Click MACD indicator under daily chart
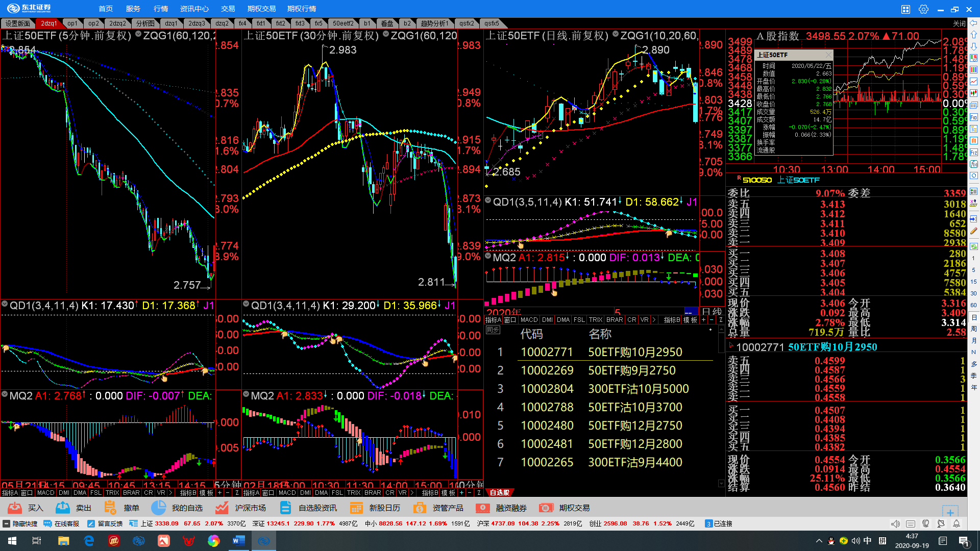This screenshot has height=551, width=980. click(529, 320)
